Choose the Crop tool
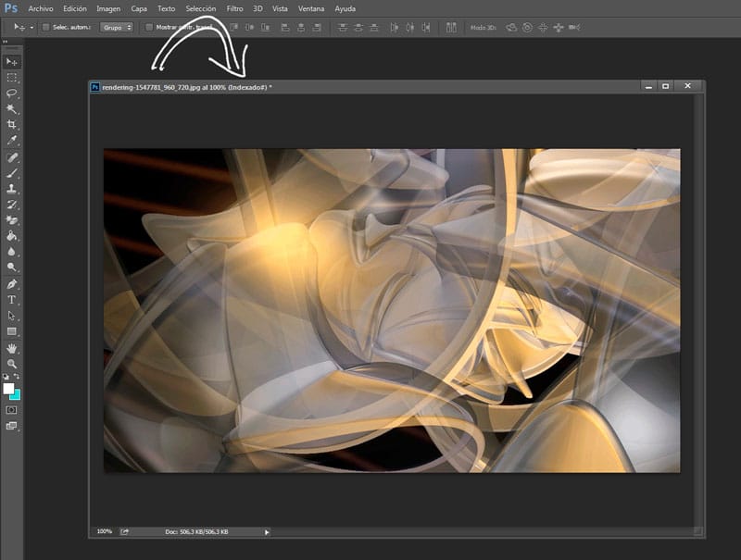The height and width of the screenshot is (560, 741). (x=12, y=125)
